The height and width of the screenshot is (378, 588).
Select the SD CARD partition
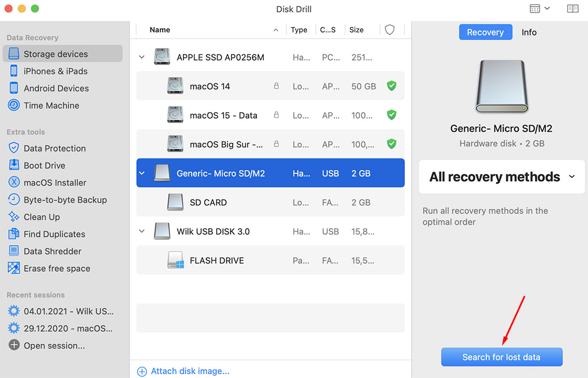click(x=271, y=202)
